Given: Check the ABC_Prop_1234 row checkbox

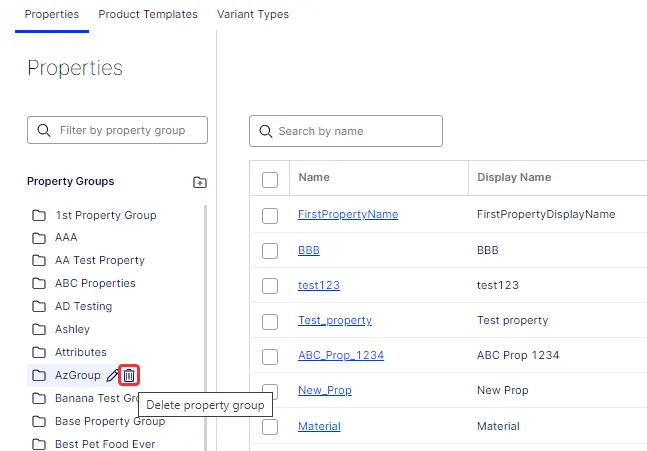Looking at the screenshot, I should click(270, 357).
